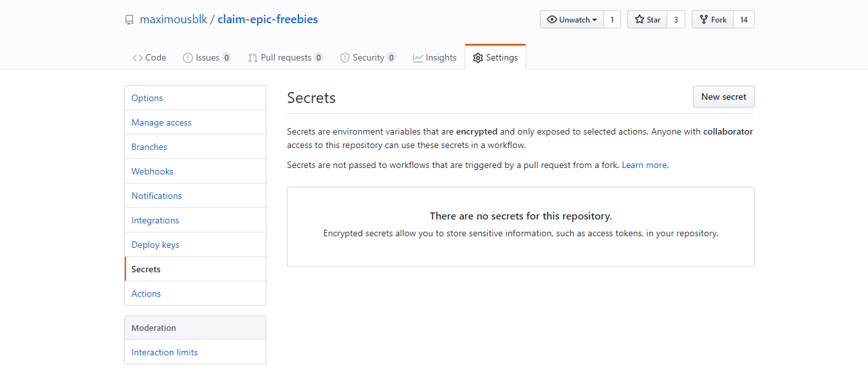The width and height of the screenshot is (868, 374).
Task: Open the claim-epic-freebies repository link
Action: (x=268, y=19)
